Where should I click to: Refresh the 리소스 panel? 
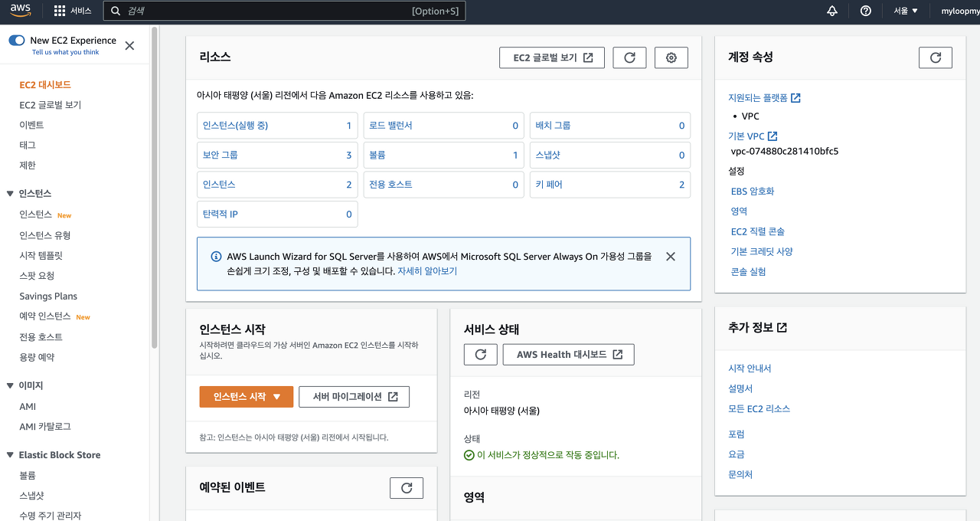pyautogui.click(x=629, y=57)
